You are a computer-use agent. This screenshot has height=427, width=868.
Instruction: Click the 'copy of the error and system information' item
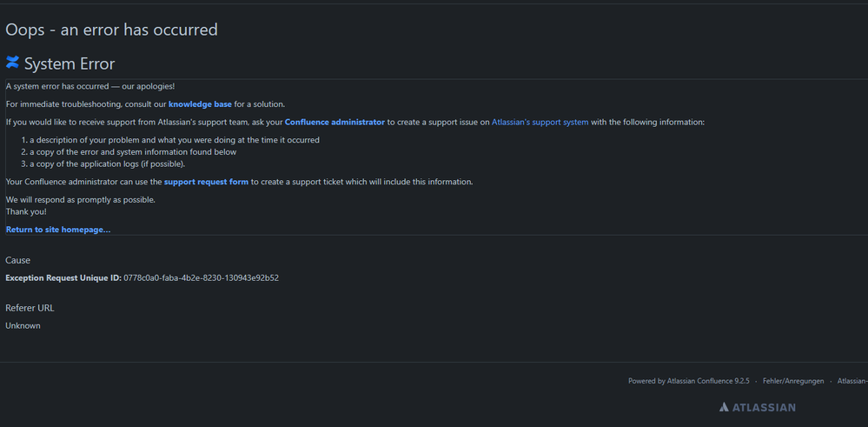point(132,152)
